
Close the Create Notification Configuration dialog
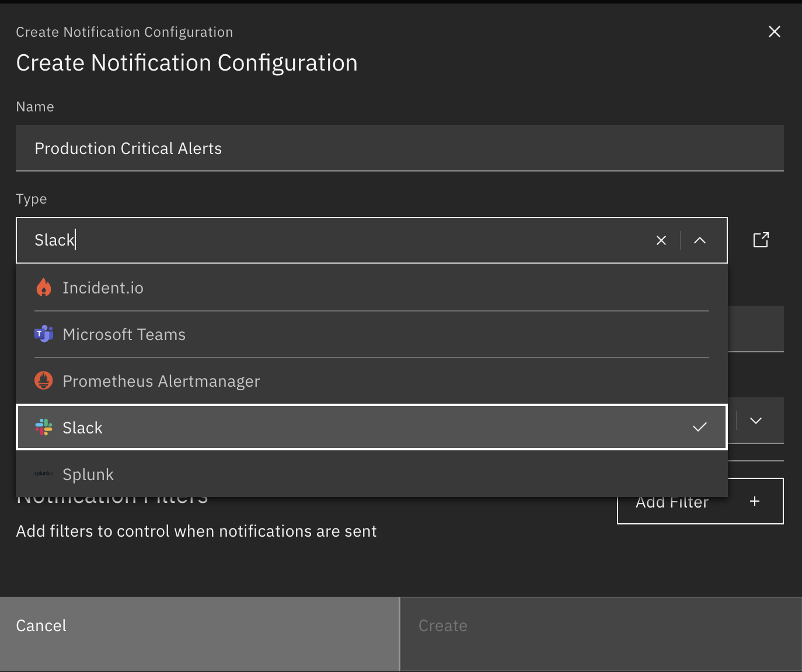pyautogui.click(x=774, y=32)
